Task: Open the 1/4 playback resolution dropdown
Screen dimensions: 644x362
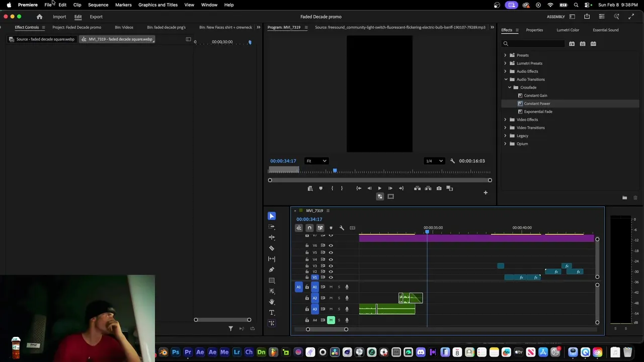Action: point(434,161)
